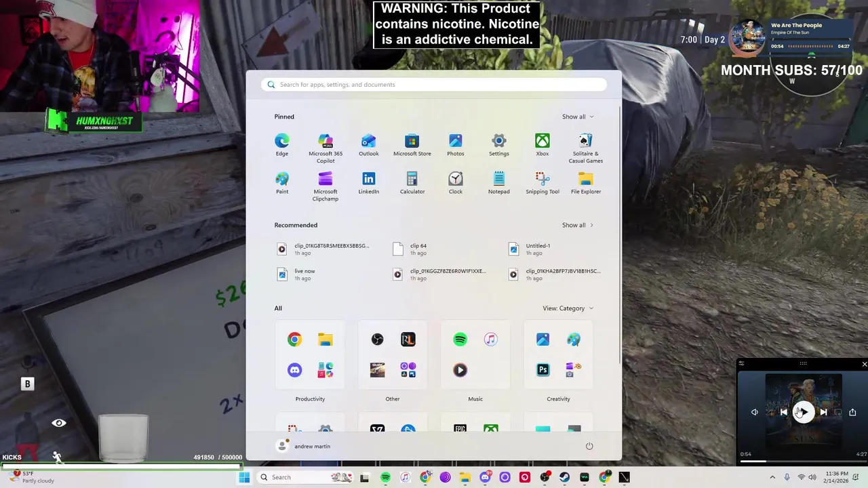
Task: Expand Show all for Pinned apps
Action: [x=578, y=117]
